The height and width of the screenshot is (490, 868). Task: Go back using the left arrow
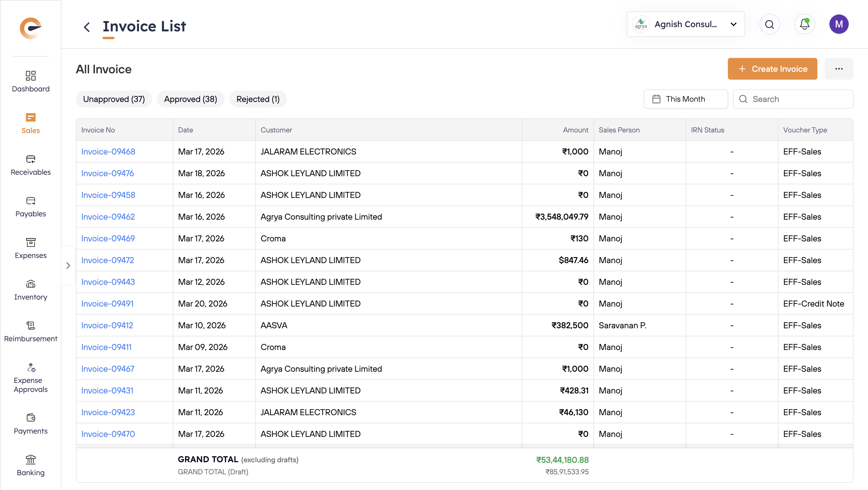87,27
